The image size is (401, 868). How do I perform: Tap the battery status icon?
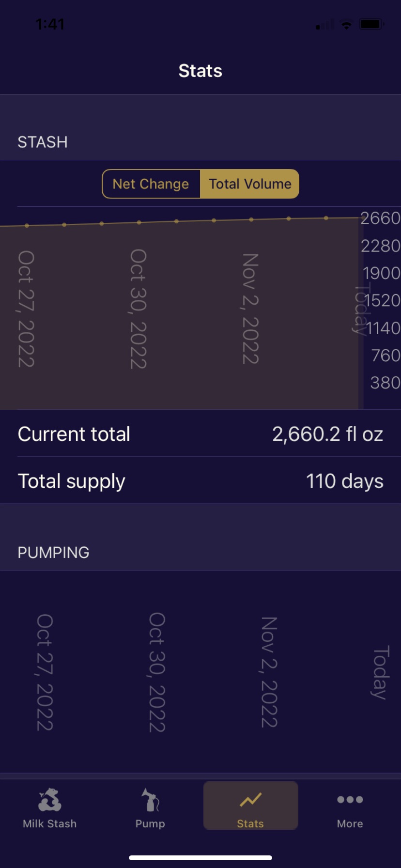coord(371,24)
